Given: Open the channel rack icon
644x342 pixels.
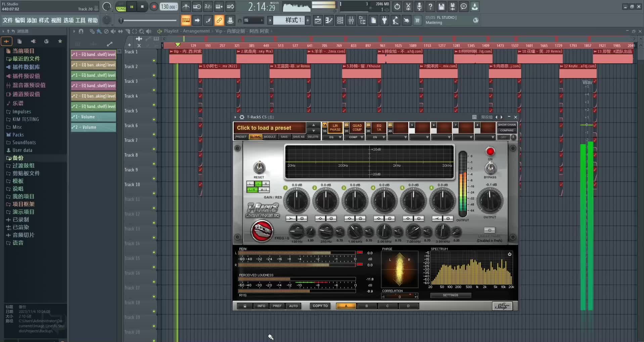Looking at the screenshot, I should point(340,20).
